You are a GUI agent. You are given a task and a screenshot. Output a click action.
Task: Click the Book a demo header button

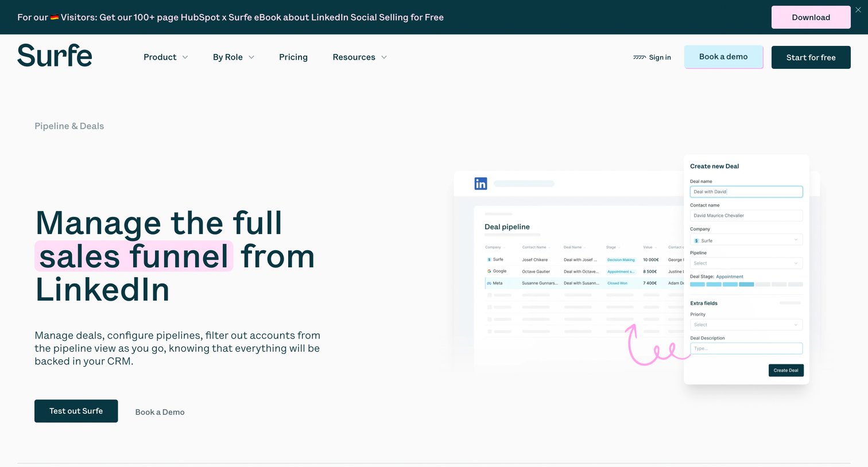(x=723, y=57)
